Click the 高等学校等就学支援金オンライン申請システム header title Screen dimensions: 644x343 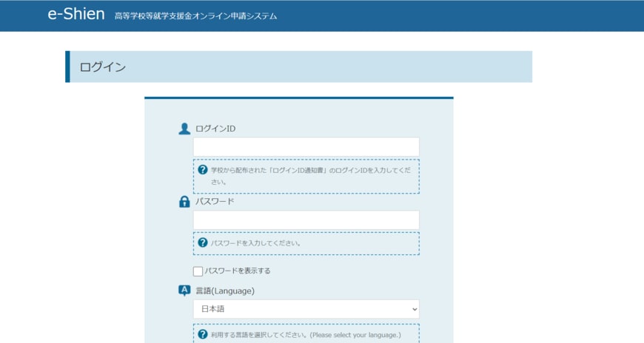pyautogui.click(x=195, y=16)
